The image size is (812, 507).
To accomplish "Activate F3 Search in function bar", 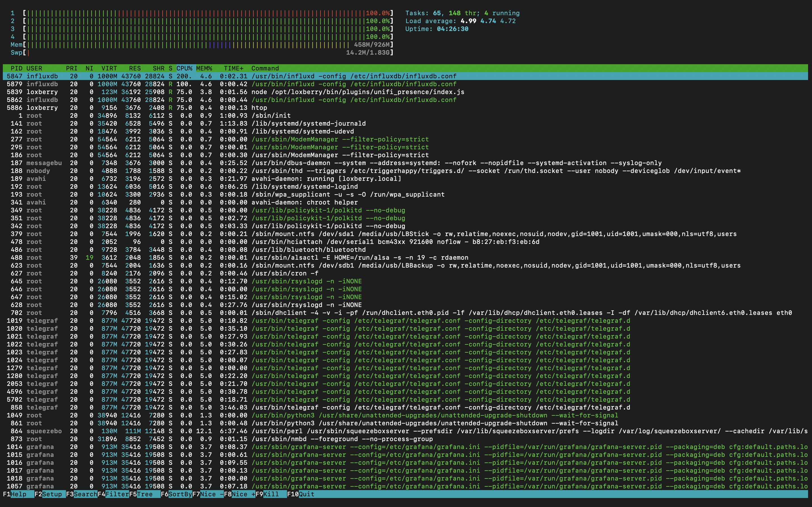I will tap(85, 494).
